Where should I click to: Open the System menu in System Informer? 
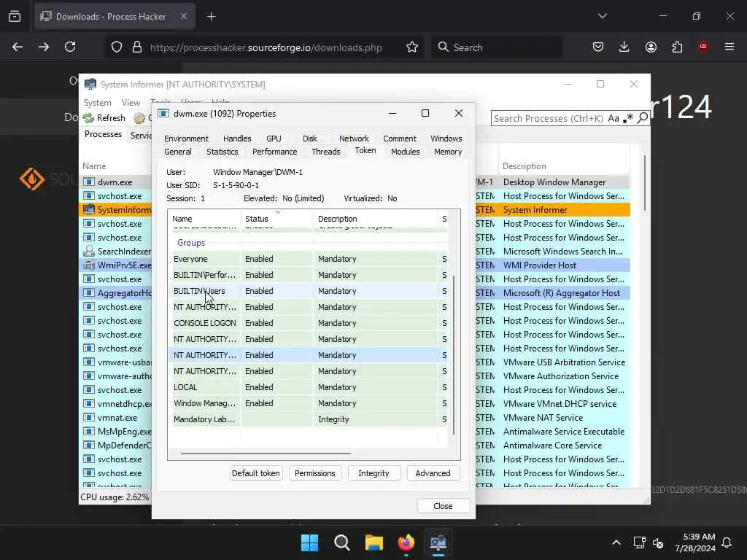point(97,102)
